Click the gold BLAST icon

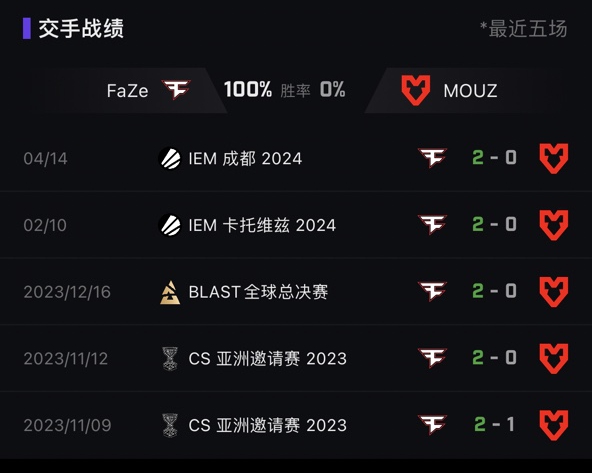[170, 292]
